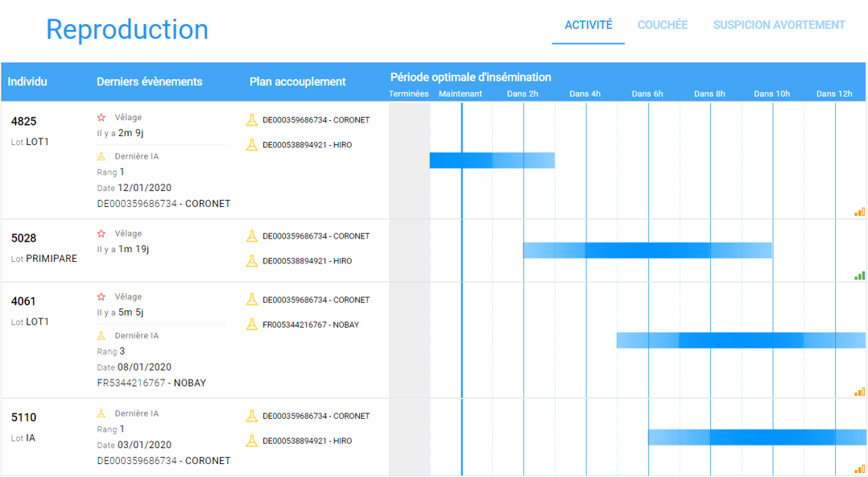Open the COUCHÉE tab
868x477 pixels.
[x=662, y=25]
